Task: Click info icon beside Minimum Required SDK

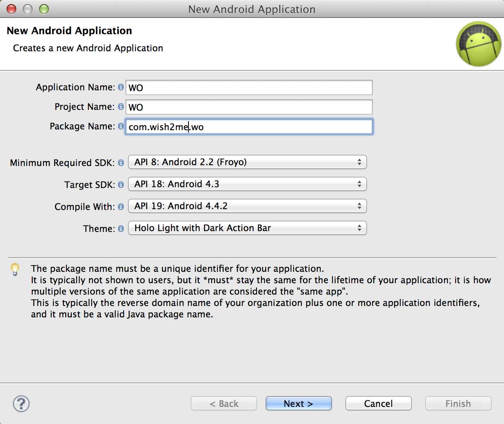Action: click(x=121, y=163)
